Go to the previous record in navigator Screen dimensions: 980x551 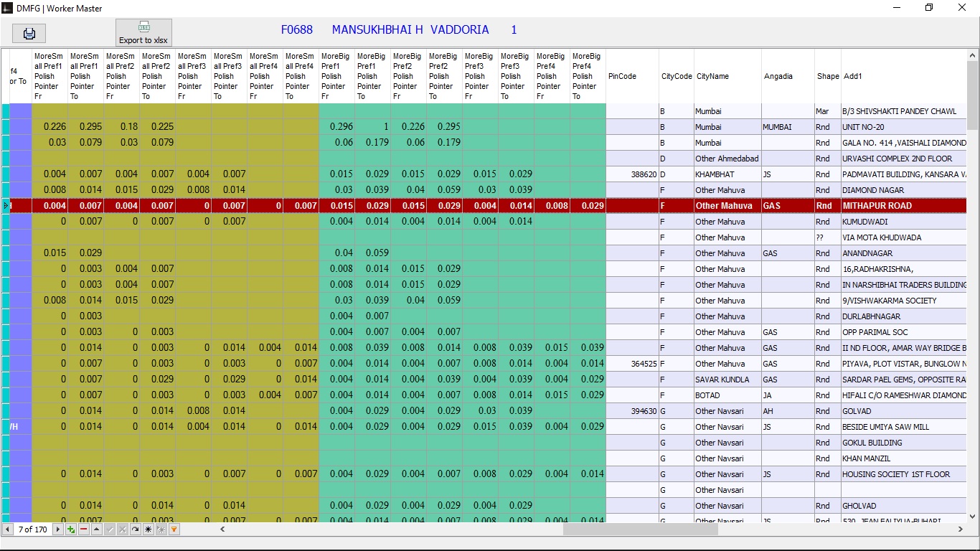click(8, 529)
